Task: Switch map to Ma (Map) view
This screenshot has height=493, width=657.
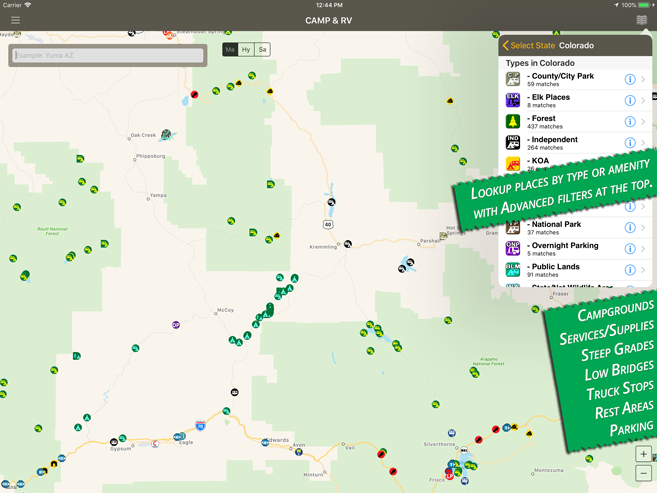Action: (230, 49)
